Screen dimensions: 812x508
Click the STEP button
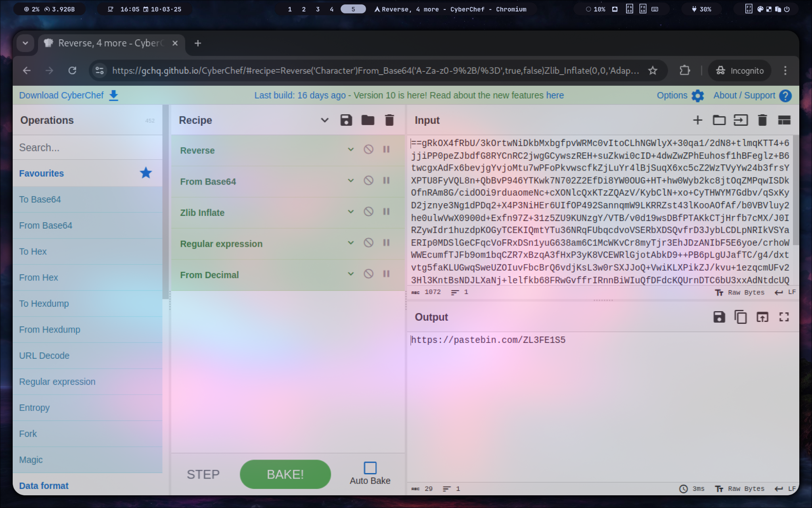click(x=203, y=474)
